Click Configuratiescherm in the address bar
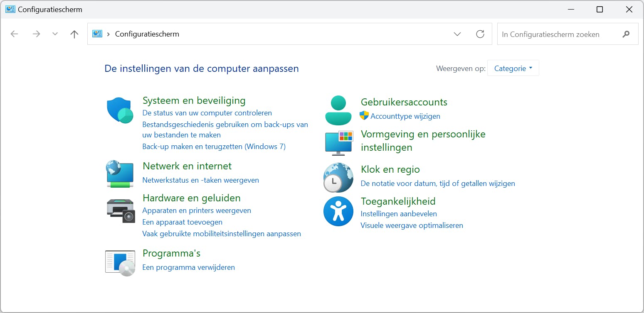The width and height of the screenshot is (644, 313). coord(147,34)
